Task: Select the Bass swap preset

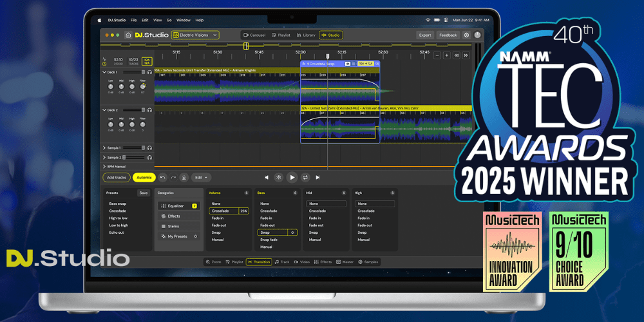Action: (117, 203)
